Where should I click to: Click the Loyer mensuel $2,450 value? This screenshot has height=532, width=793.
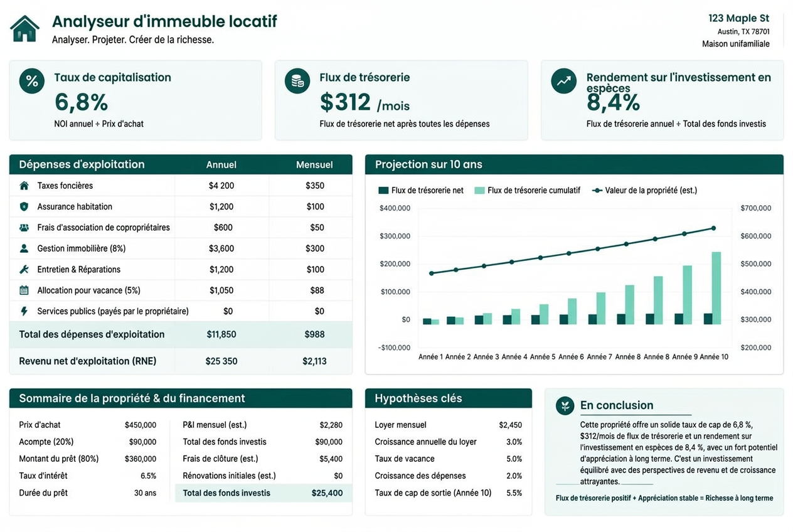tap(511, 425)
